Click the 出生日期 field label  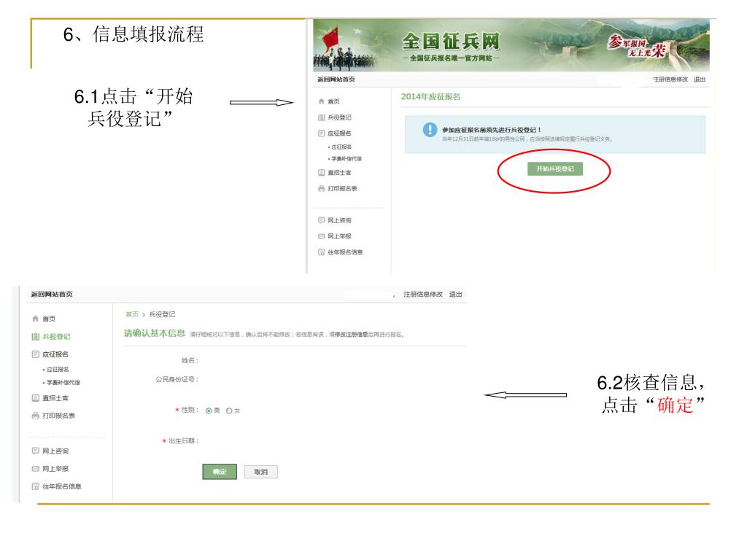pos(183,441)
